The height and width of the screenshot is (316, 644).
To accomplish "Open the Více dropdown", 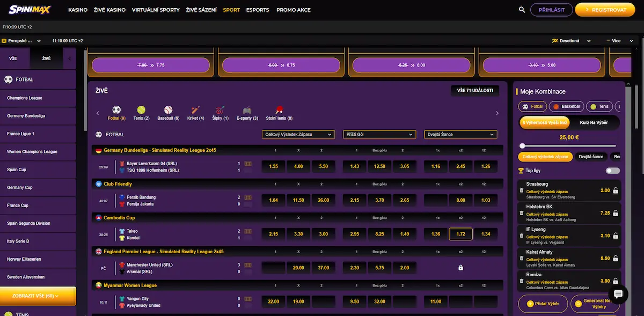I will (x=619, y=41).
